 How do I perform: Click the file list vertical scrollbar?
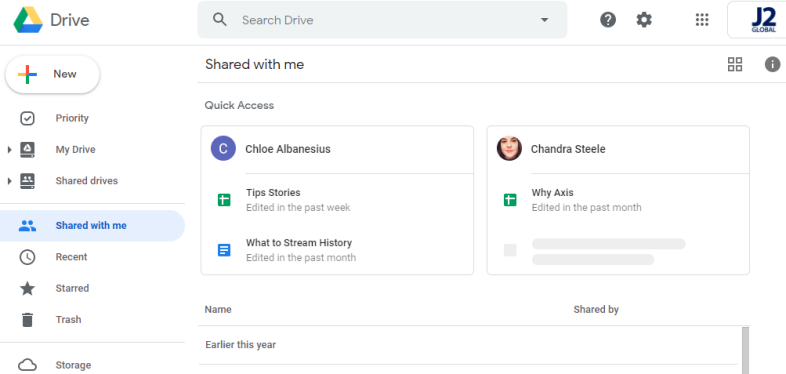(745, 350)
